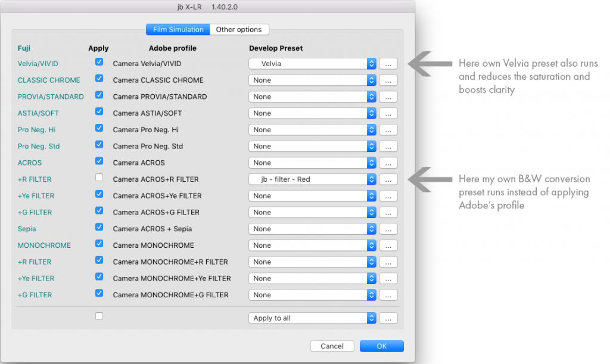The image size is (610, 364).
Task: Enable Apply for the ACROS+R FILTER row
Action: pyautogui.click(x=99, y=177)
